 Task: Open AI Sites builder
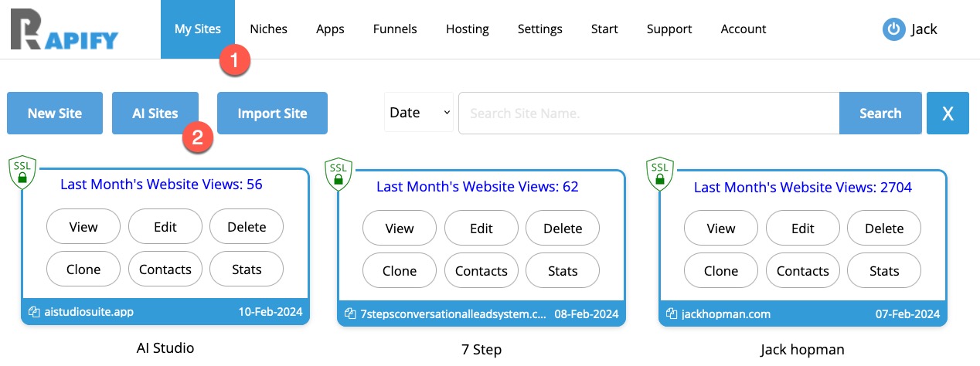pos(155,114)
